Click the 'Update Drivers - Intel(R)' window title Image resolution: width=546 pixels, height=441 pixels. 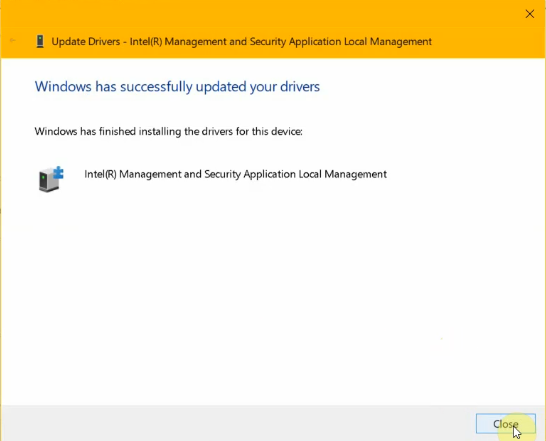tap(242, 41)
